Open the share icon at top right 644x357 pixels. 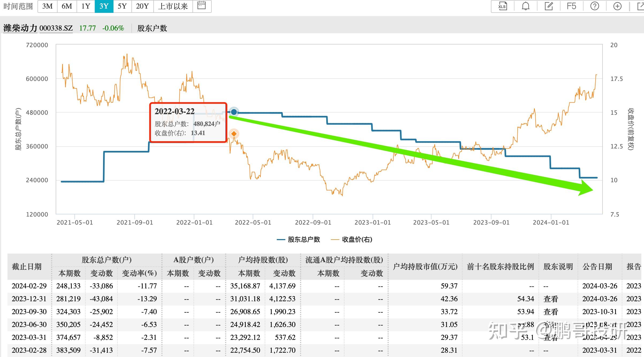coord(639,6)
